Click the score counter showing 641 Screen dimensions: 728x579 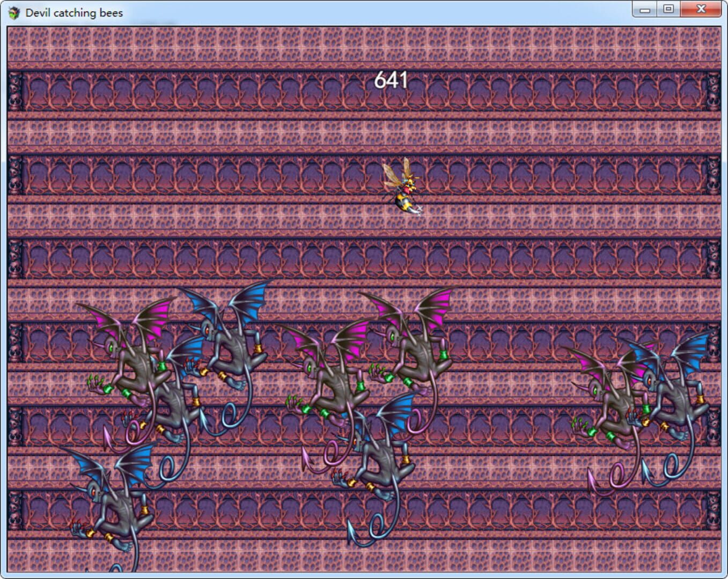point(391,80)
